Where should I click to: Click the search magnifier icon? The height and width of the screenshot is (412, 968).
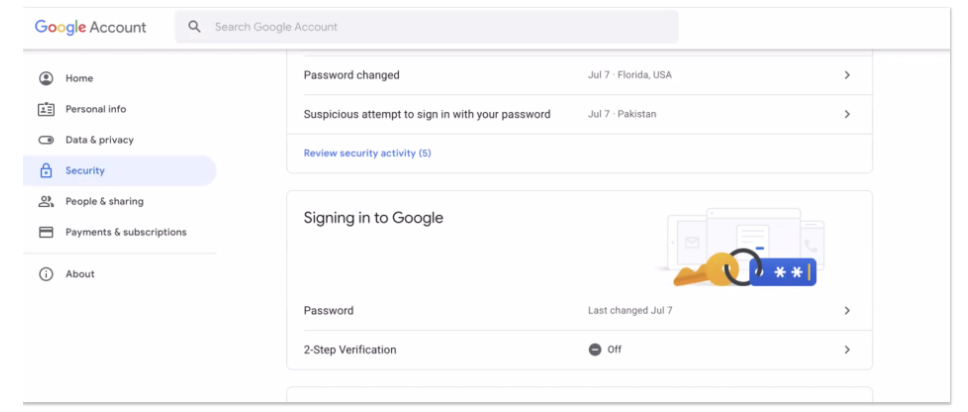(x=195, y=27)
